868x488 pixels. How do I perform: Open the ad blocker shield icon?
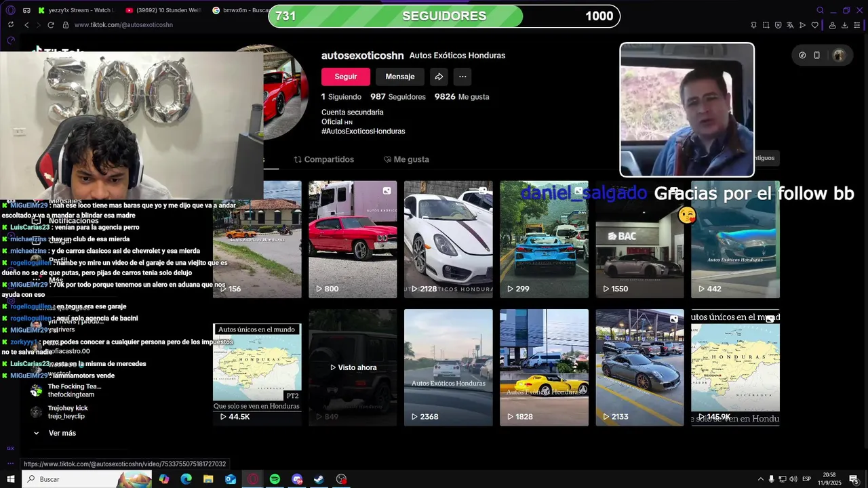pos(778,25)
